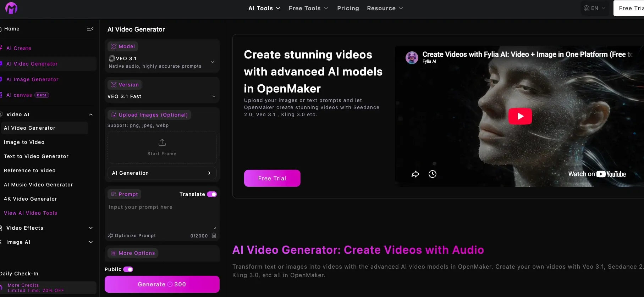Viewport: 644px width, 297px height.
Task: Expand the Video Effects section
Action: pyautogui.click(x=91, y=228)
